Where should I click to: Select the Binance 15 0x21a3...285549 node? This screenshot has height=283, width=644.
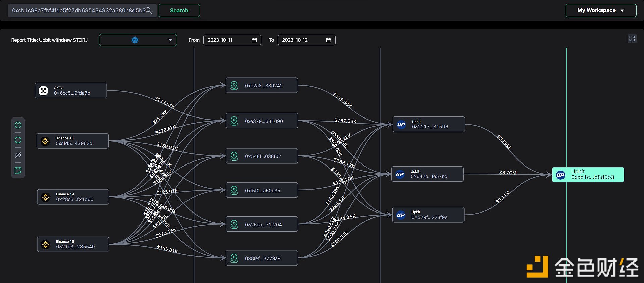[x=73, y=244]
